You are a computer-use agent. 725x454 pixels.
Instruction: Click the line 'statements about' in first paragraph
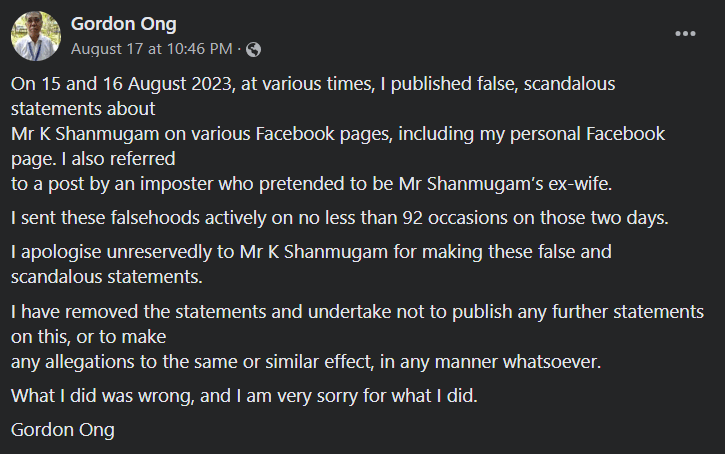tap(83, 109)
